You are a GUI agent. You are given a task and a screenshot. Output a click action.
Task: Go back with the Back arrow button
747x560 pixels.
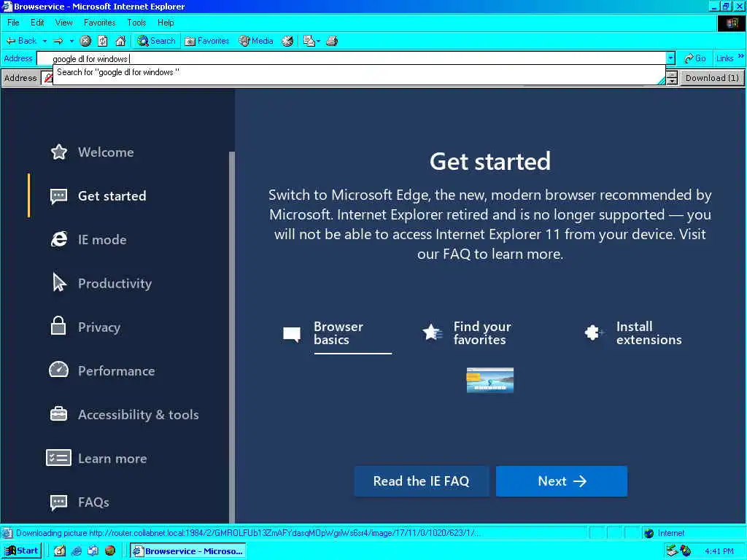[x=21, y=41]
